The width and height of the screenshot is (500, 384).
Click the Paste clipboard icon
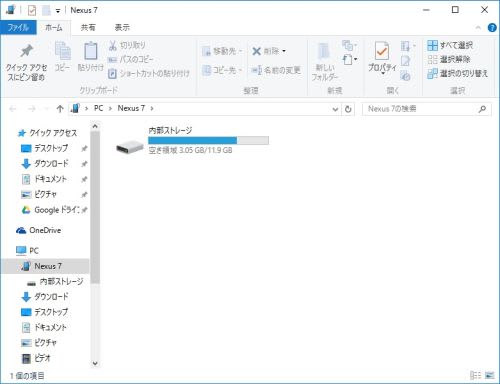(x=91, y=51)
